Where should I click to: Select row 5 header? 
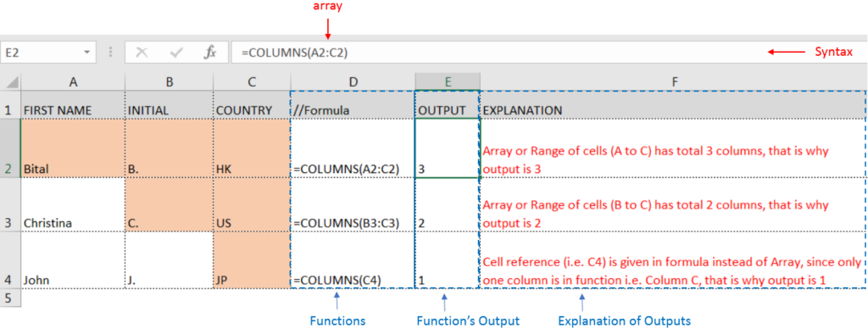(10, 298)
